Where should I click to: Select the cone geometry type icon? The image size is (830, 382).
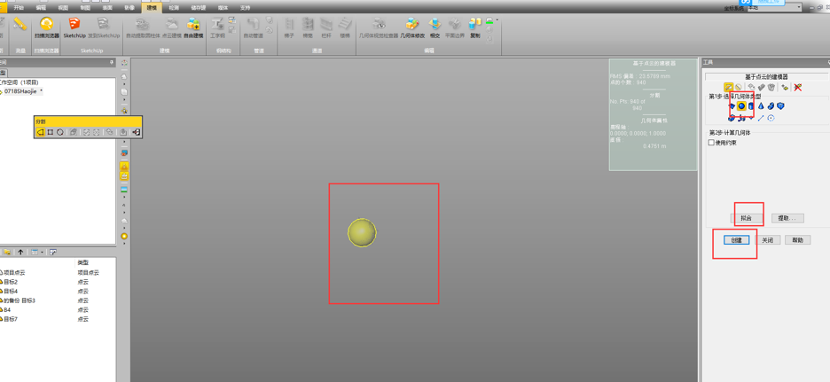[761, 106]
